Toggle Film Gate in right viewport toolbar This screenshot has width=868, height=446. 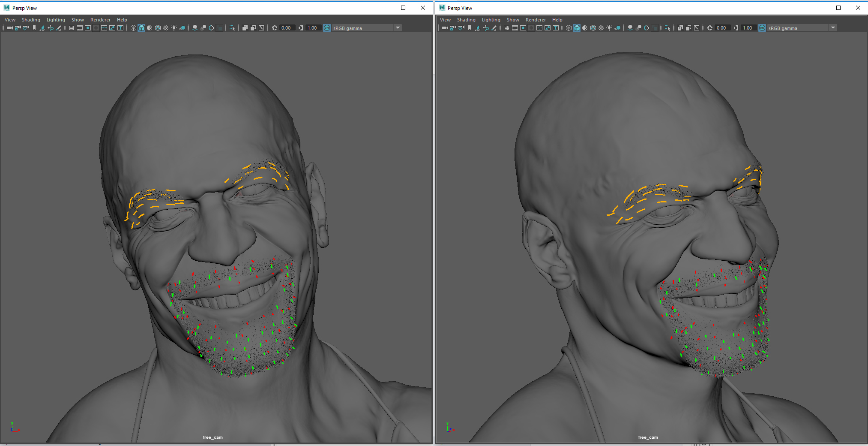515,28
